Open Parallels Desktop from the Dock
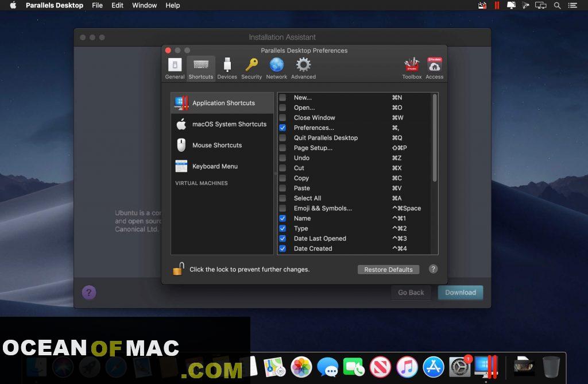The image size is (588, 384). pyautogui.click(x=486, y=367)
